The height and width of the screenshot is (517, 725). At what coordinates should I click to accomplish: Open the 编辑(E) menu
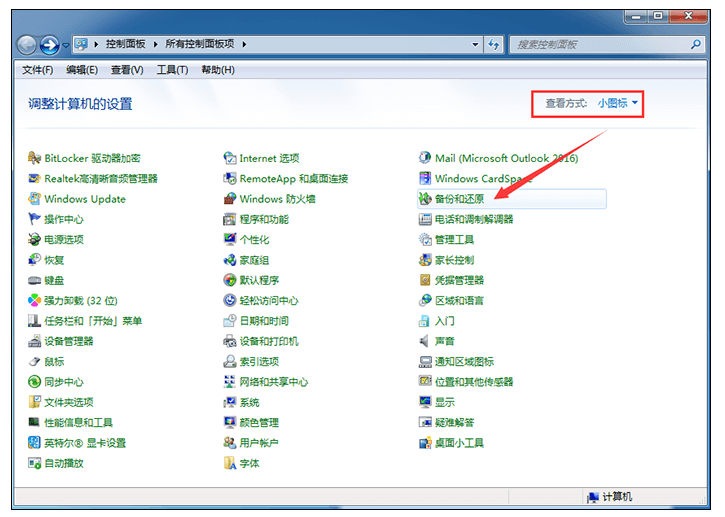82,70
